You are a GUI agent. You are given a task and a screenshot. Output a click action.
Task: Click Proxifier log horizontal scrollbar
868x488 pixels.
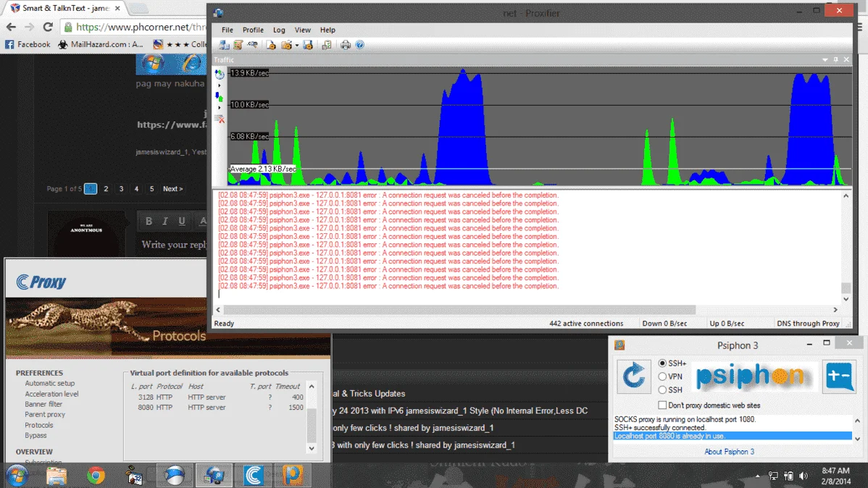tap(459, 310)
